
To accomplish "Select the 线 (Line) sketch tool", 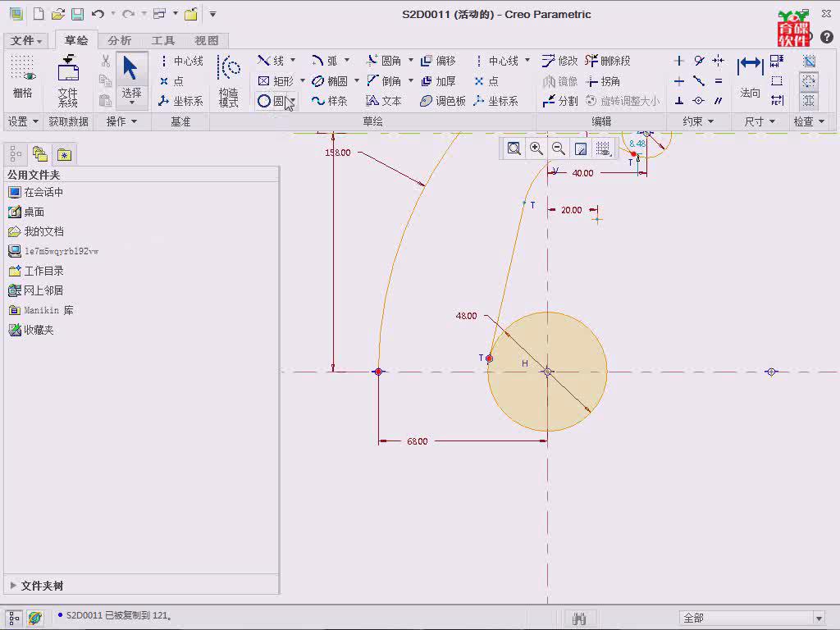I will pyautogui.click(x=271, y=61).
